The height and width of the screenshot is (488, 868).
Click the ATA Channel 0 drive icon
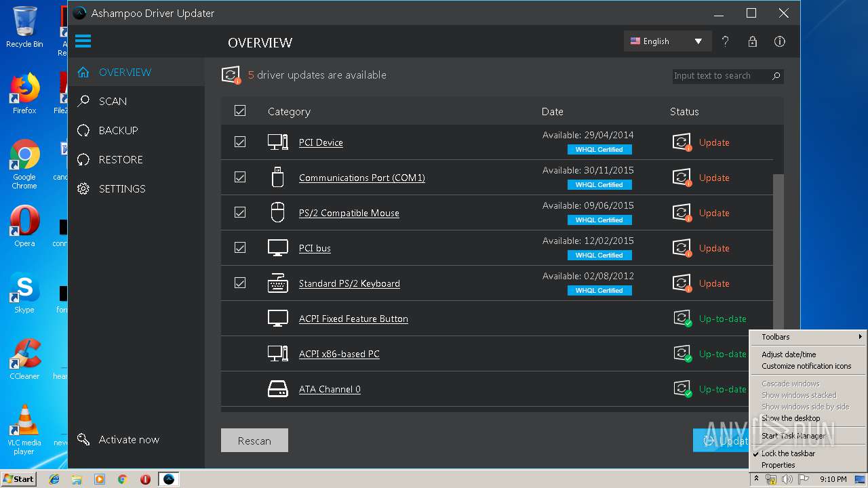coord(277,389)
